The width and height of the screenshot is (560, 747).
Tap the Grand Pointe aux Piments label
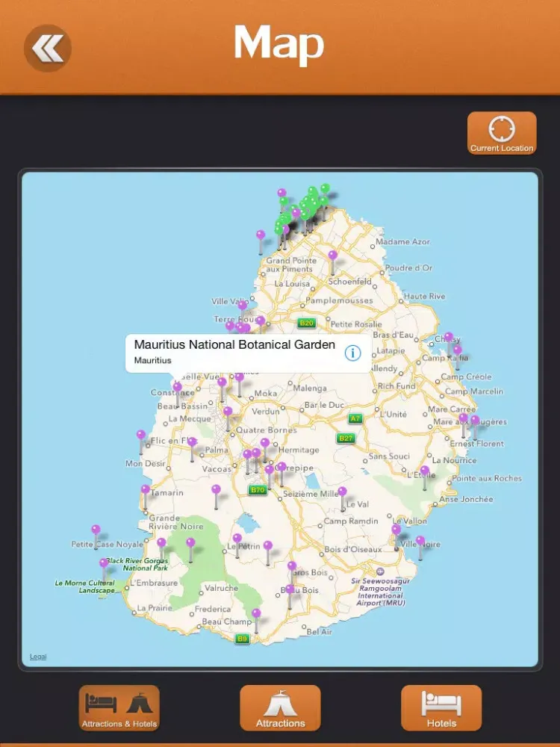[291, 265]
